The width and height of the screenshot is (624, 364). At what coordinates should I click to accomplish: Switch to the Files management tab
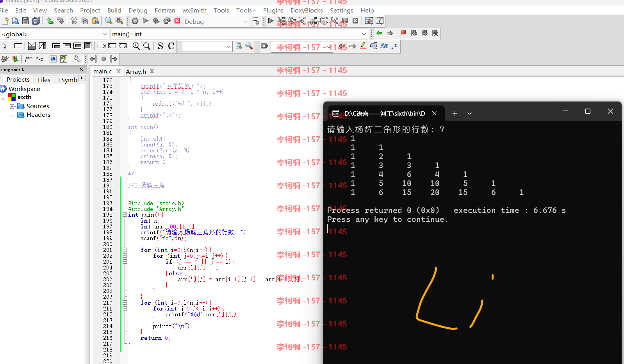click(44, 80)
